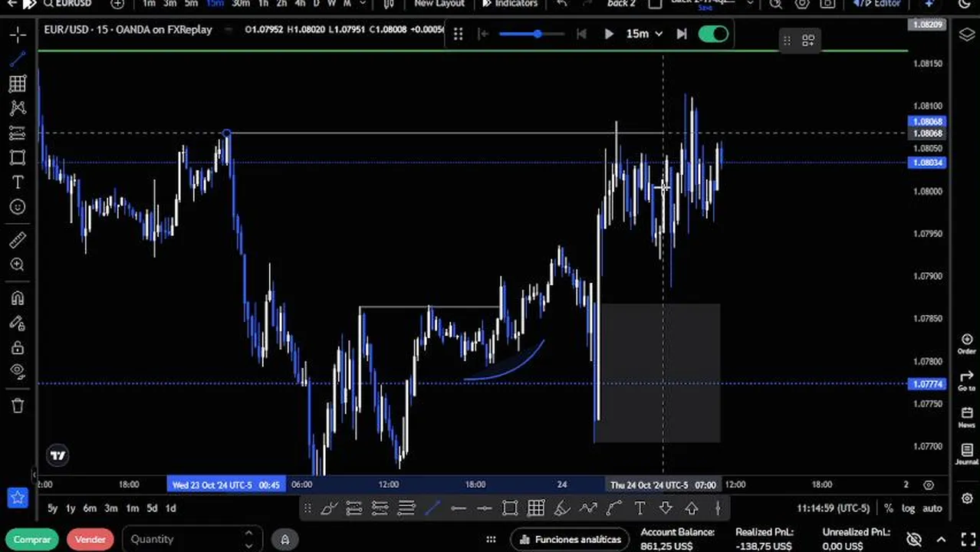Select the 1h timeframe

tap(263, 4)
